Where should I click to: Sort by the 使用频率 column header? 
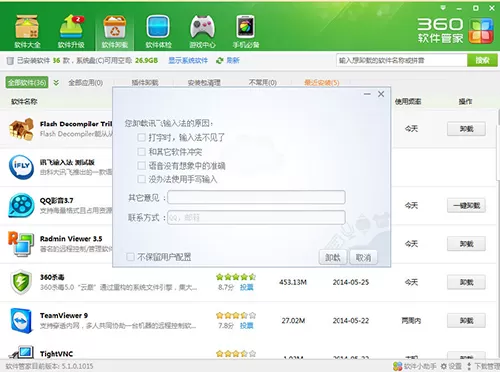click(x=408, y=101)
